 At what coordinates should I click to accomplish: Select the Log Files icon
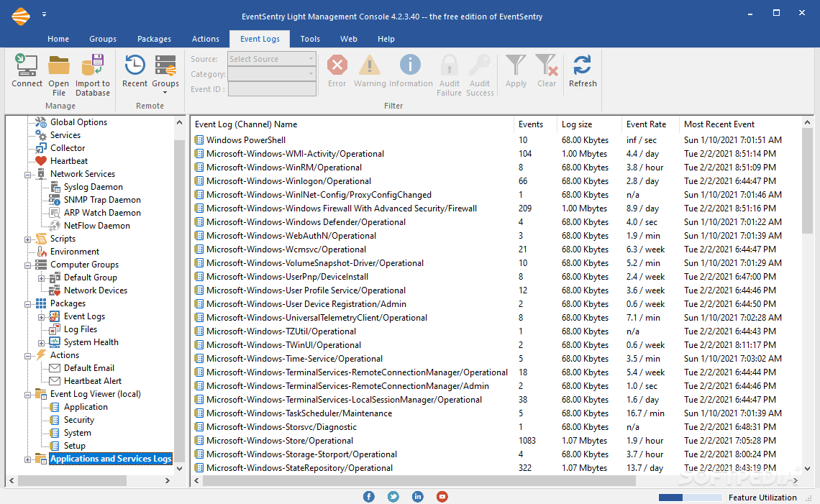(55, 329)
